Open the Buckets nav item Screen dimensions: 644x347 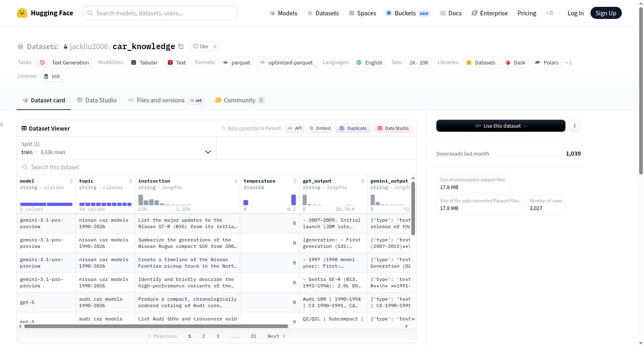click(407, 13)
